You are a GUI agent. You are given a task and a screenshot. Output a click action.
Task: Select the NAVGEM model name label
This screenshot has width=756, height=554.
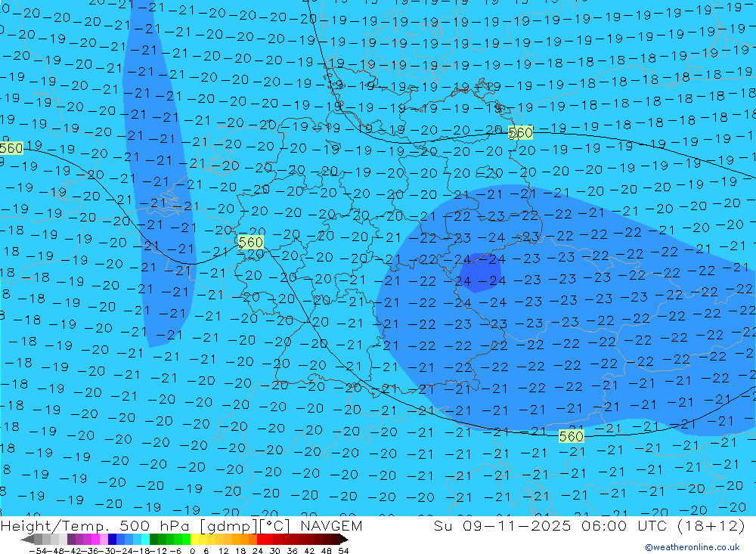point(331,525)
